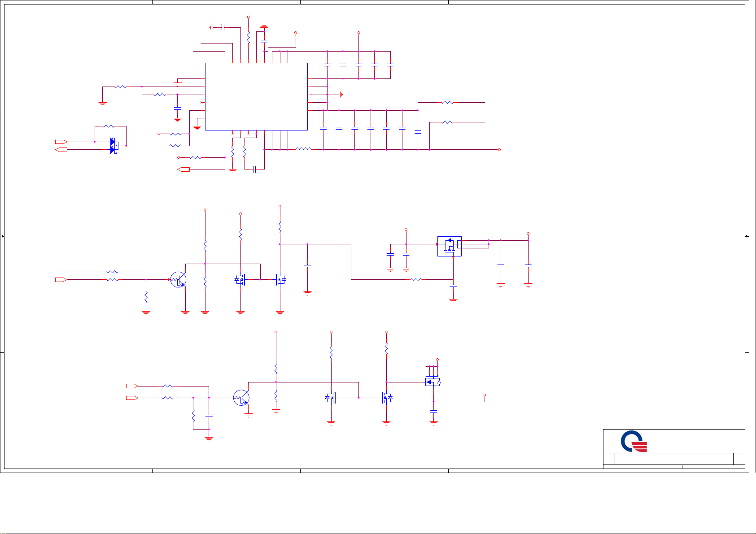
Task: Click the capacitor under the bottom-right MOSFET
Action: 433,411
